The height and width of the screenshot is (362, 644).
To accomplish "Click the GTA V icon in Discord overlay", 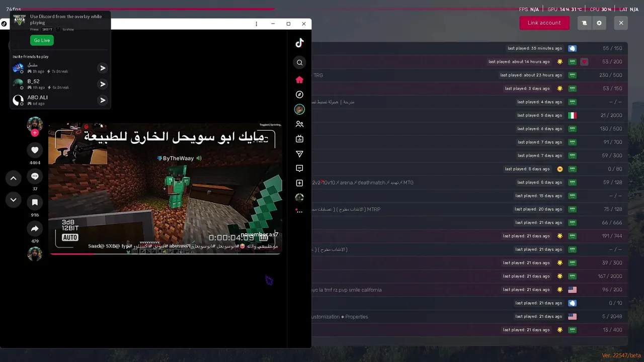I will click(19, 20).
